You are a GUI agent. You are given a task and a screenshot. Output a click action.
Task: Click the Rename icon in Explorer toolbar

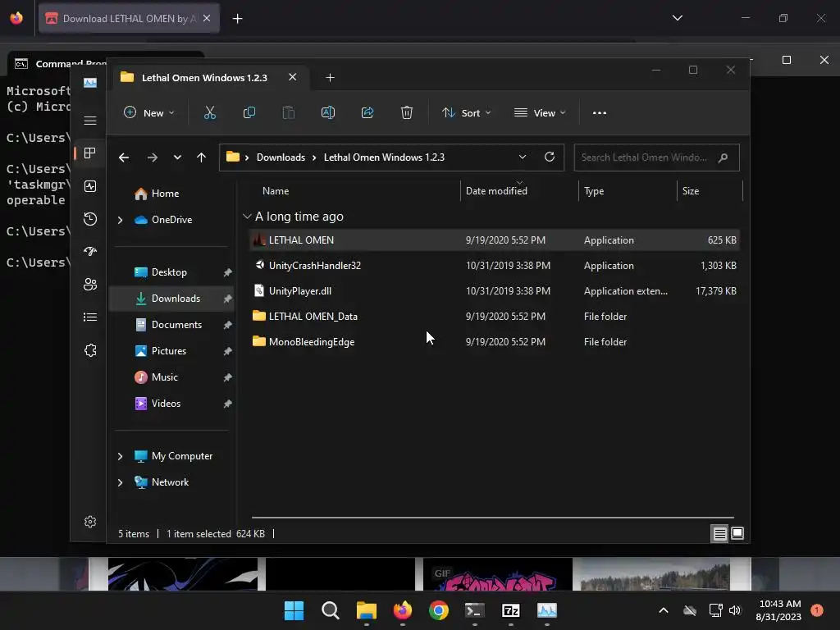click(328, 112)
